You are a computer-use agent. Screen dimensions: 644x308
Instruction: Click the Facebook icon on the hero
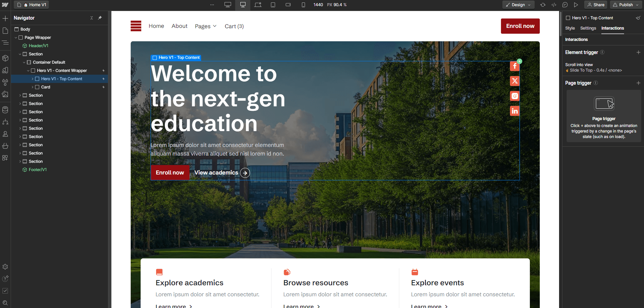click(515, 66)
